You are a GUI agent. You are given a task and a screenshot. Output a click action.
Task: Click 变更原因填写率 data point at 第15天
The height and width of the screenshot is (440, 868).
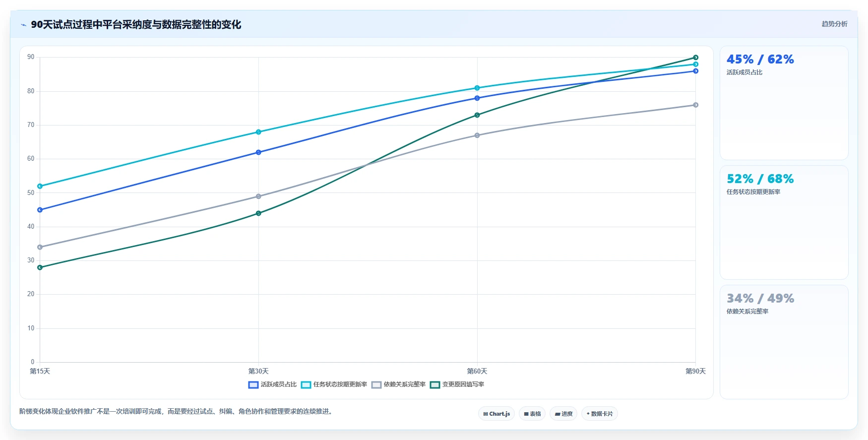pyautogui.click(x=40, y=267)
